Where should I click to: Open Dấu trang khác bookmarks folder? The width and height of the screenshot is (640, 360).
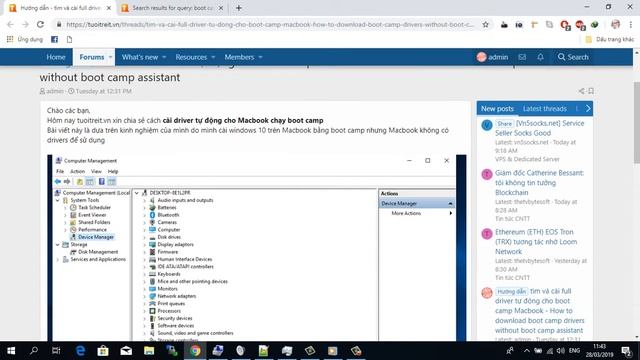point(610,40)
